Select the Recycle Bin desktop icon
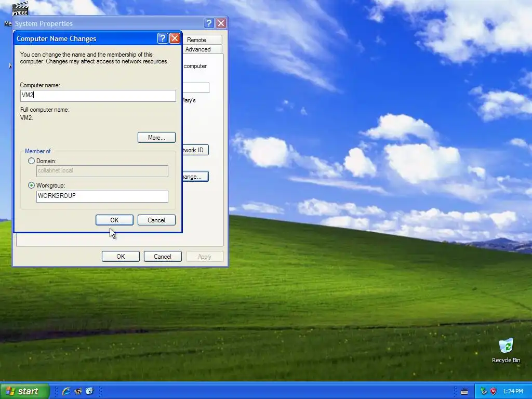This screenshot has width=532, height=399. [x=506, y=351]
